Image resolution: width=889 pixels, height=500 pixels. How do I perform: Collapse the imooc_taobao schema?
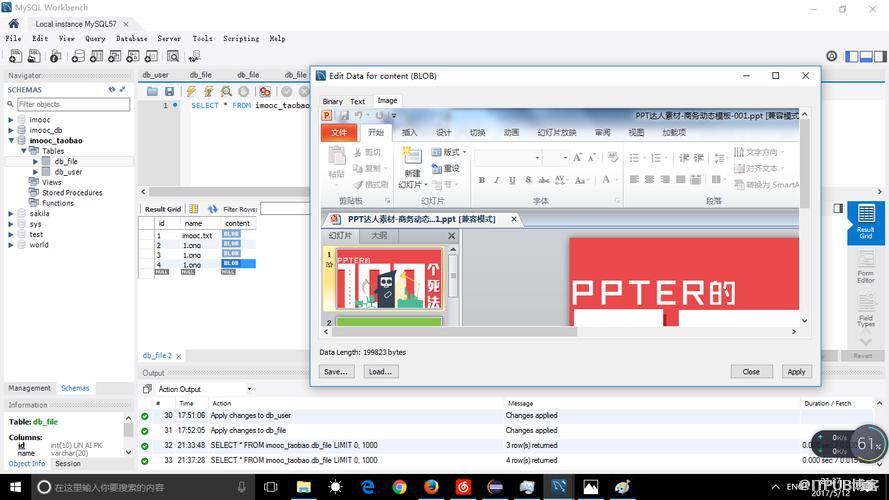[x=10, y=141]
